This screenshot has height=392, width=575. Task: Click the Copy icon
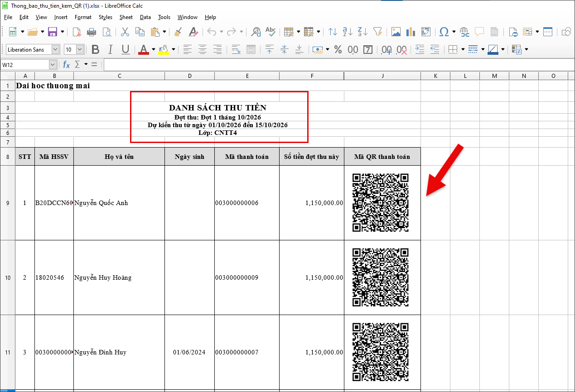(x=140, y=32)
